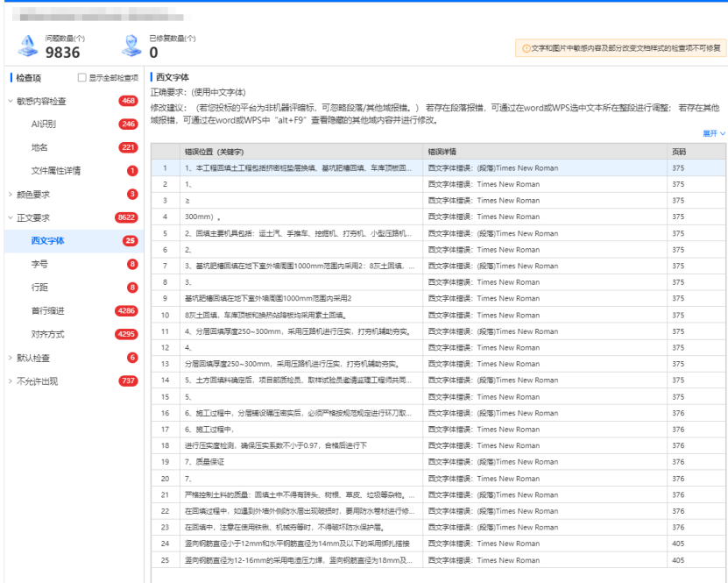728x583 pixels.
Task: Select the 字号 check item
Action: (x=39, y=264)
